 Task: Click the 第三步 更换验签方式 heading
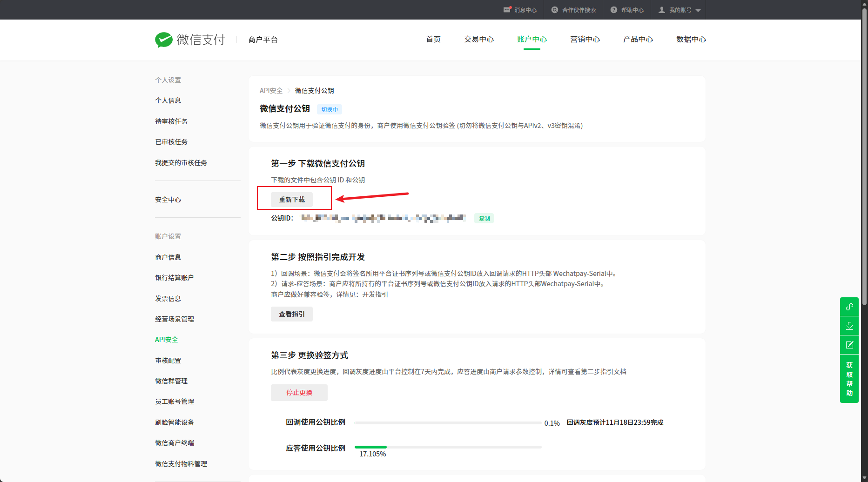pos(310,355)
